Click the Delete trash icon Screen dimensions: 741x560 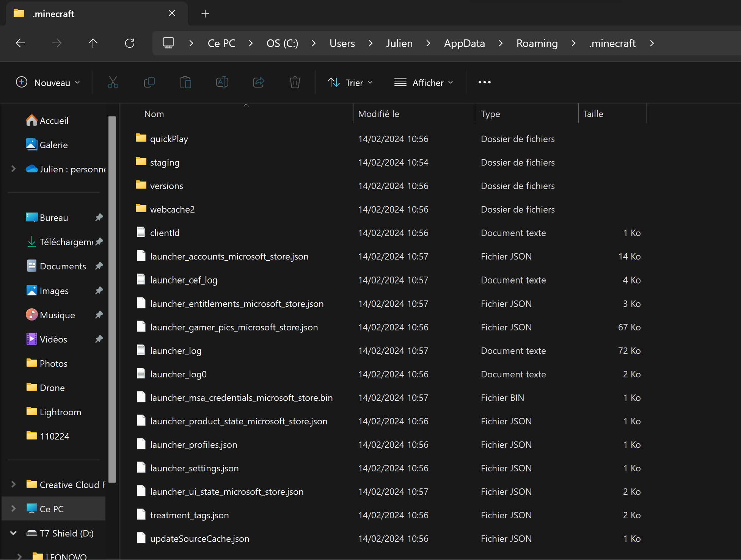[x=295, y=82]
